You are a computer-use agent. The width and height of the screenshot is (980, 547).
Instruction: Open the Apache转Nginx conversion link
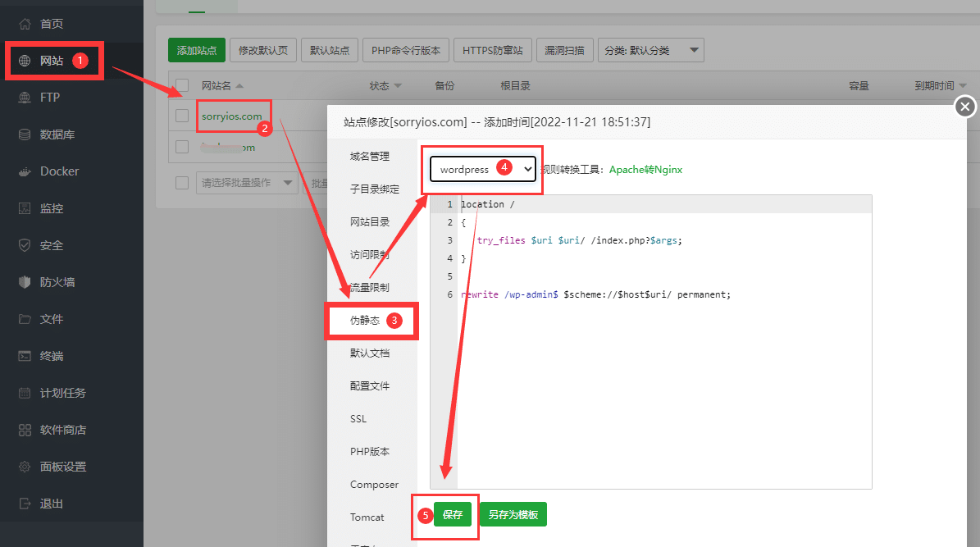click(645, 170)
